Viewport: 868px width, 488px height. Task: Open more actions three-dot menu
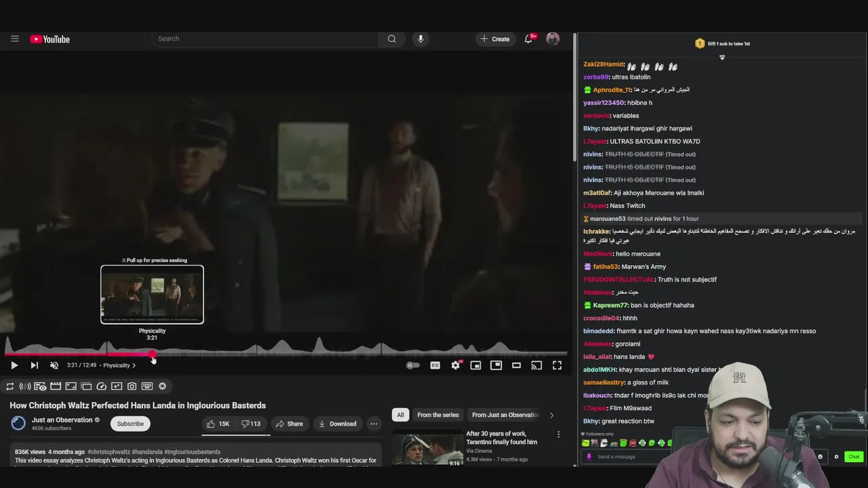[374, 424]
